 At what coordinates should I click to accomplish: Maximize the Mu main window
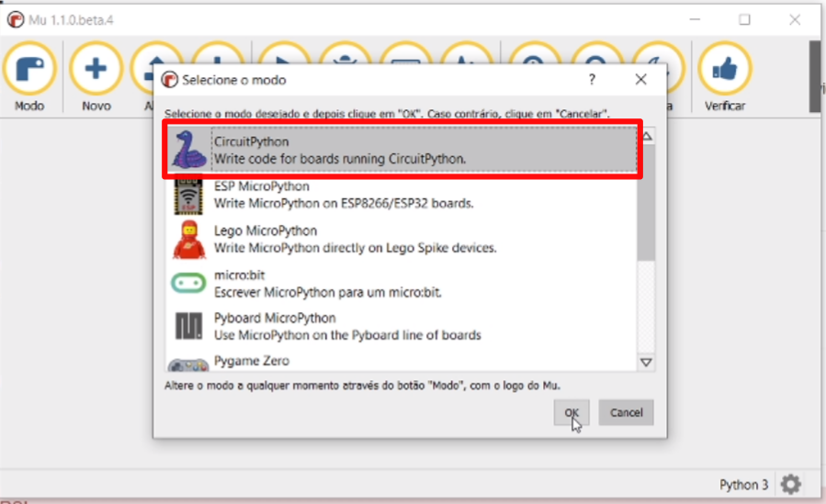[744, 20]
